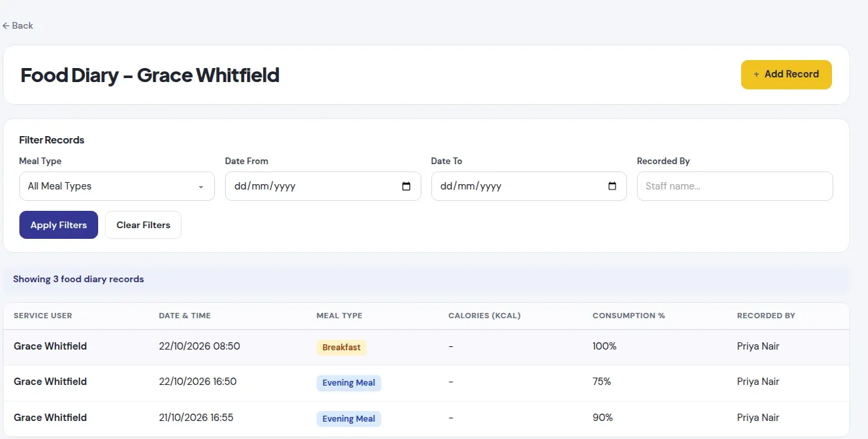Click the 75% consumption value

602,382
